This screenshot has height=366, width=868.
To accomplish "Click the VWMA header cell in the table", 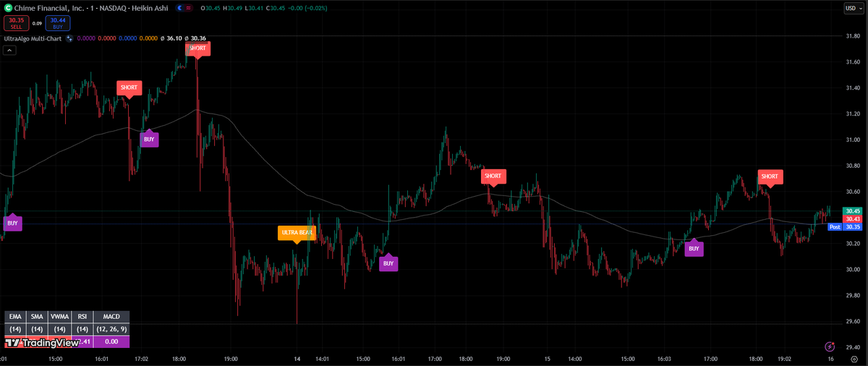I will click(x=60, y=317).
